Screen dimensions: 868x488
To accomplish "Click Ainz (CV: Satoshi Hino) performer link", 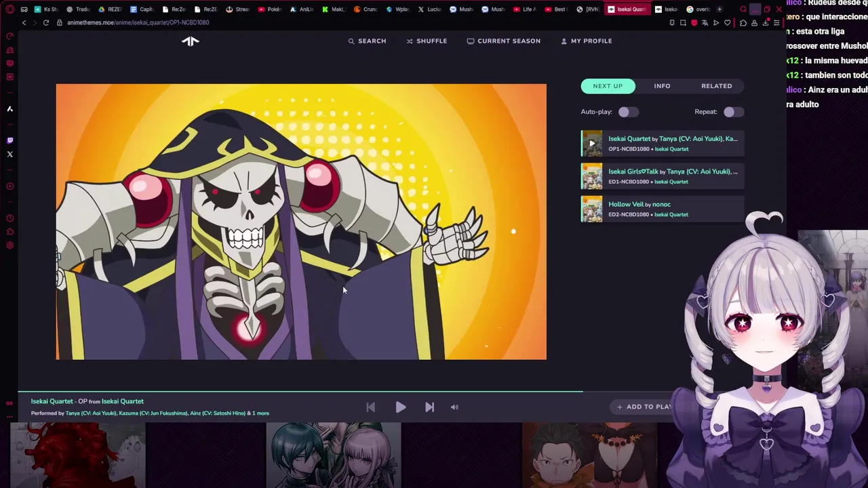I will pyautogui.click(x=218, y=413).
